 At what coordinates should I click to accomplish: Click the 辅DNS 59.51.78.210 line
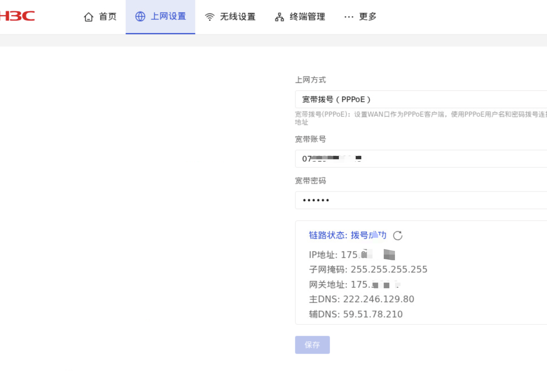click(356, 314)
